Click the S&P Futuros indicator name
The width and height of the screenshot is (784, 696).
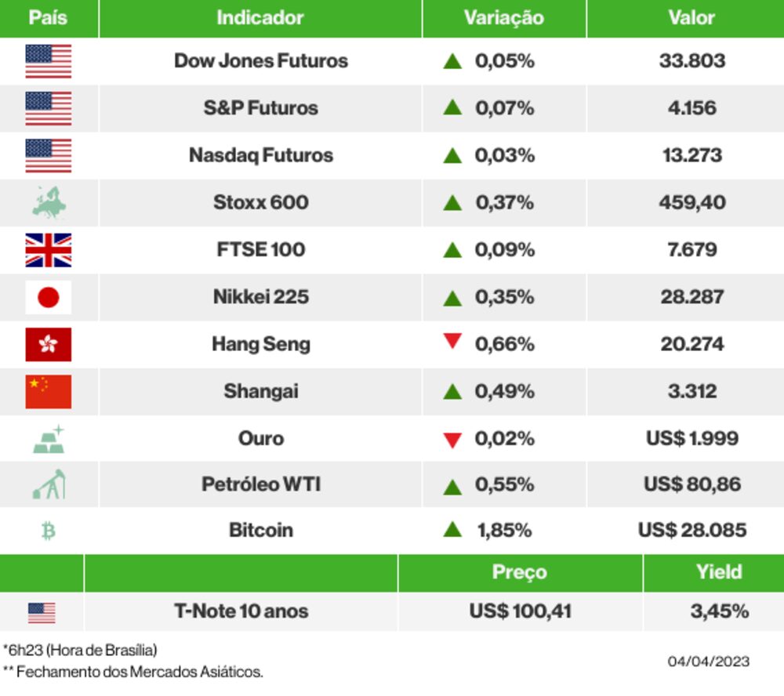click(x=260, y=108)
